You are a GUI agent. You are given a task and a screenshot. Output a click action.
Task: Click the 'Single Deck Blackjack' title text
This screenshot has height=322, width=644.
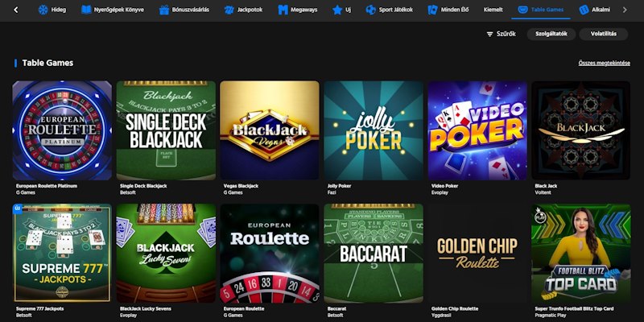point(143,186)
